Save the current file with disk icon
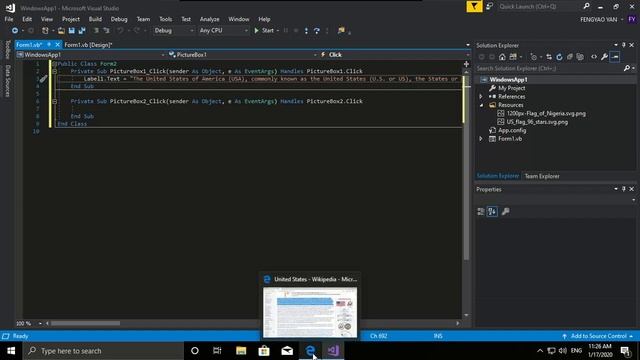The width and height of the screenshot is (640, 360). tap(71, 31)
